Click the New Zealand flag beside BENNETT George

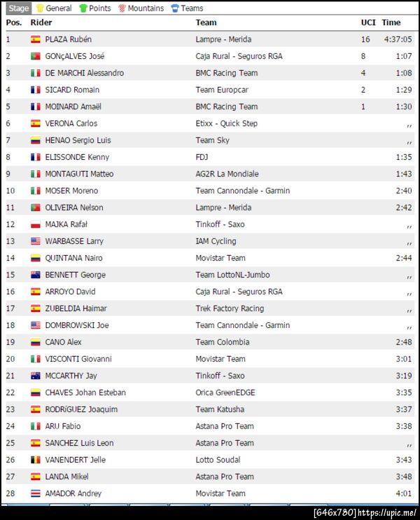(36, 275)
